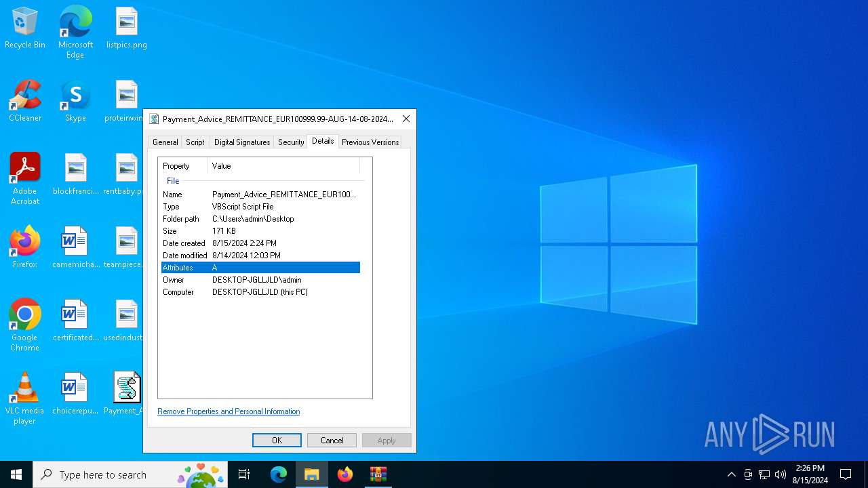Select the choicerepu Word document icon
This screenshot has height=488, width=868.
(75, 394)
